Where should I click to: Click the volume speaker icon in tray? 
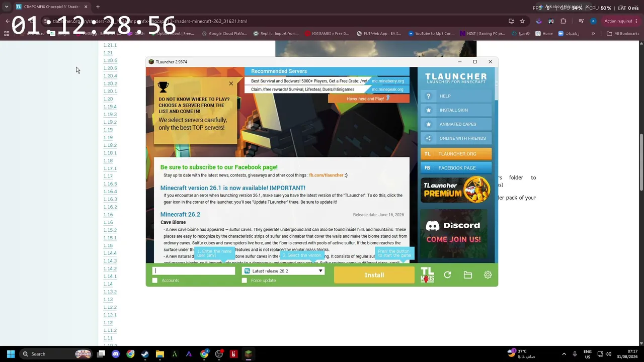coord(608,354)
